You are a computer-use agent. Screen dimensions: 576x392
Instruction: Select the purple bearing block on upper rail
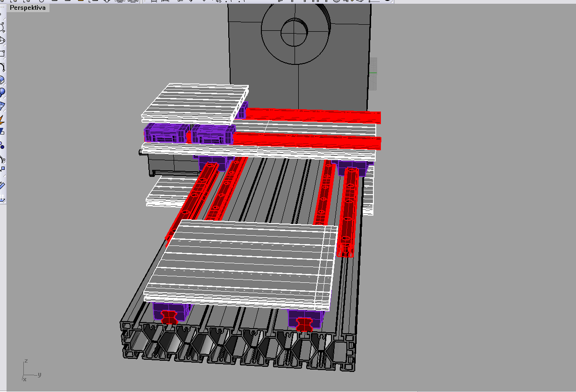pos(164,133)
